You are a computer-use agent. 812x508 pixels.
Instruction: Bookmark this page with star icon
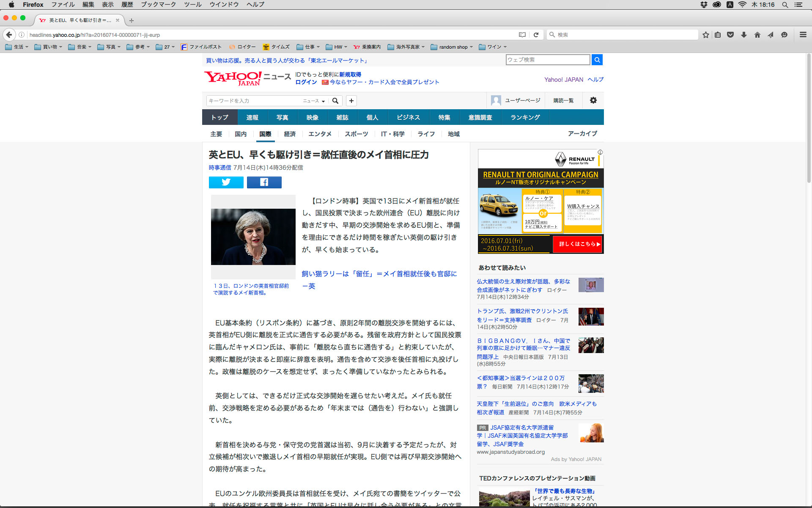click(x=705, y=35)
